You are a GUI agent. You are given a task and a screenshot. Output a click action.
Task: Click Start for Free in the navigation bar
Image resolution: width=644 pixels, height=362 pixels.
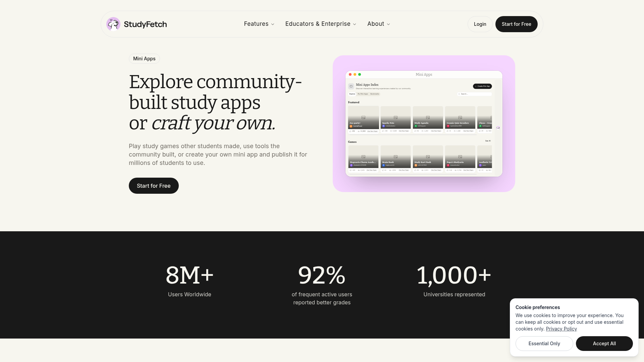click(x=516, y=24)
